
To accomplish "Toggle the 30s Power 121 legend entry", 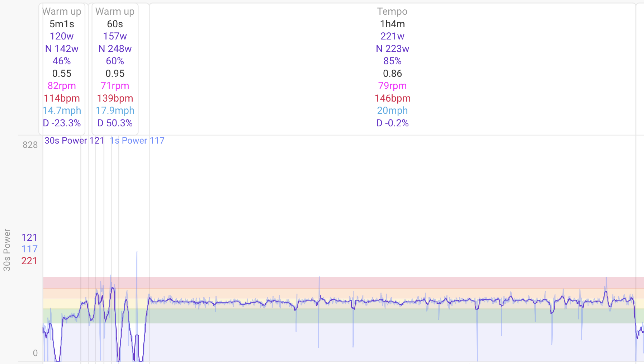I will tap(74, 140).
